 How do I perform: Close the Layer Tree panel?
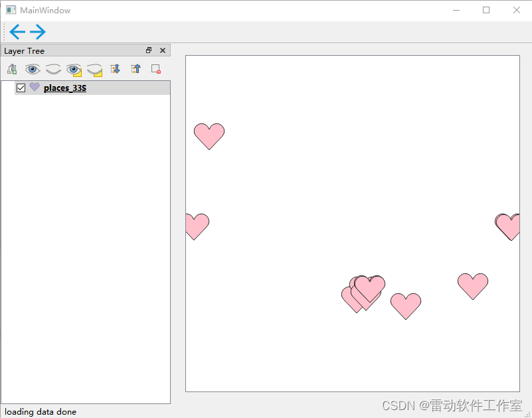163,50
